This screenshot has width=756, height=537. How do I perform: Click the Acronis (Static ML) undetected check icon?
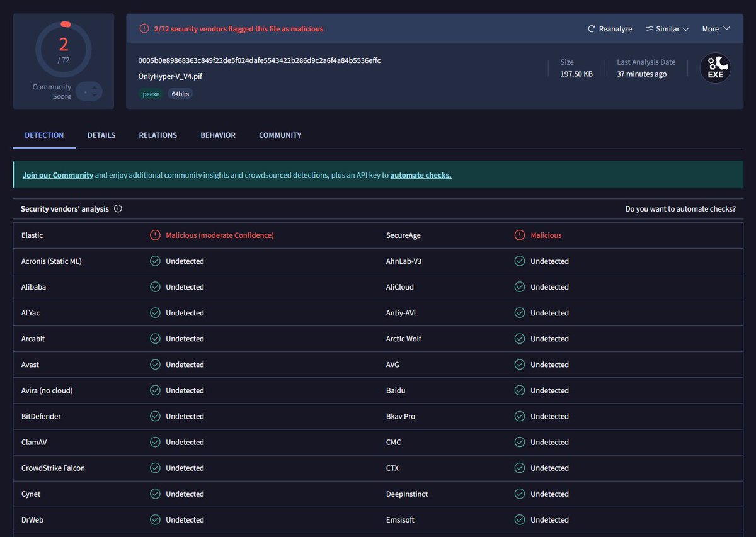click(x=155, y=261)
